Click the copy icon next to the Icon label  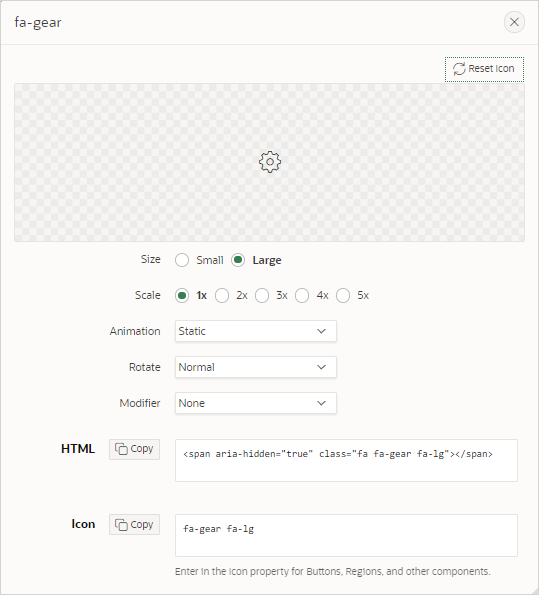121,525
